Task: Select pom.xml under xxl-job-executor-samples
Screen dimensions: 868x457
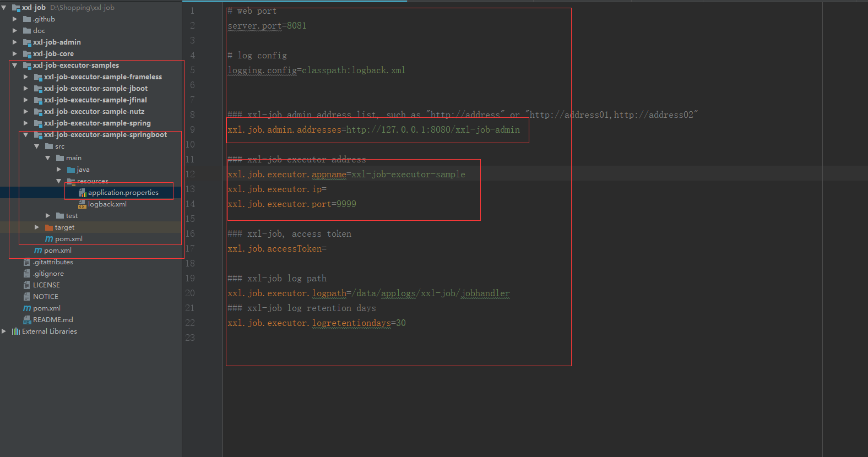Action: point(58,251)
